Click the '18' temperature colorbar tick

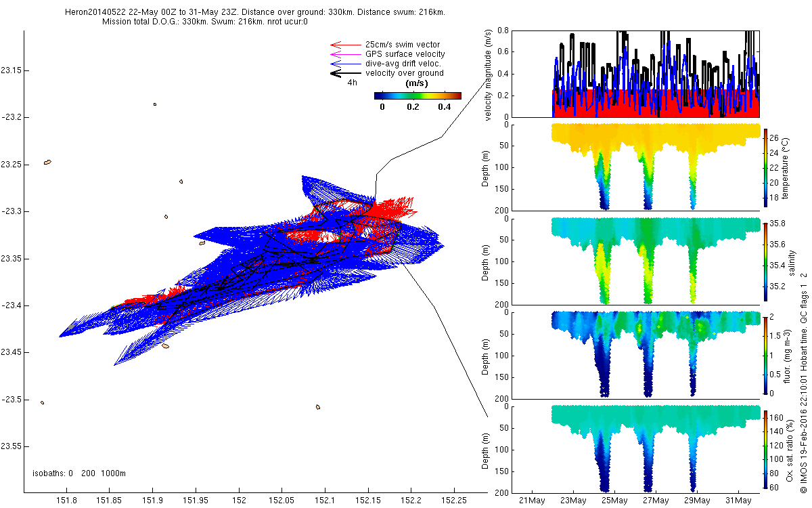pos(775,198)
